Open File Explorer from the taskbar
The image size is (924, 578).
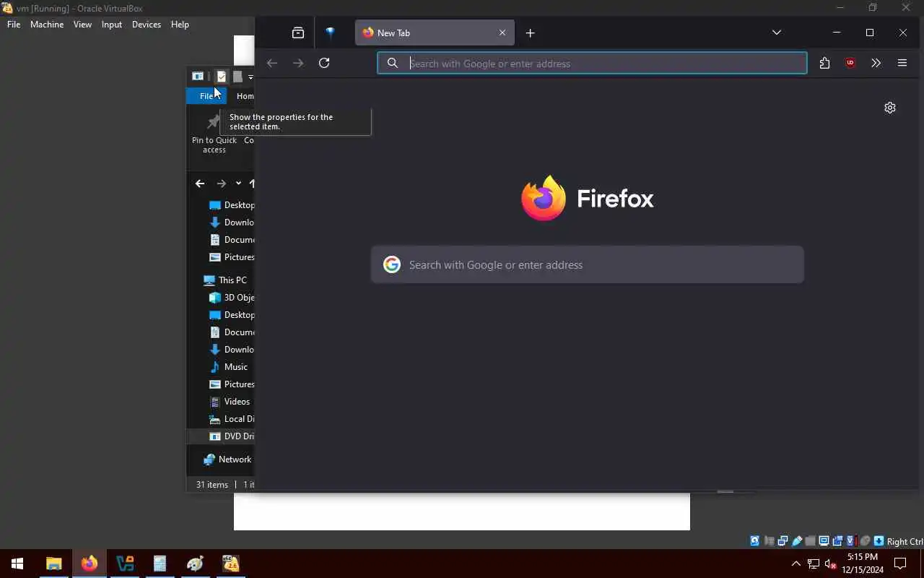click(x=54, y=564)
